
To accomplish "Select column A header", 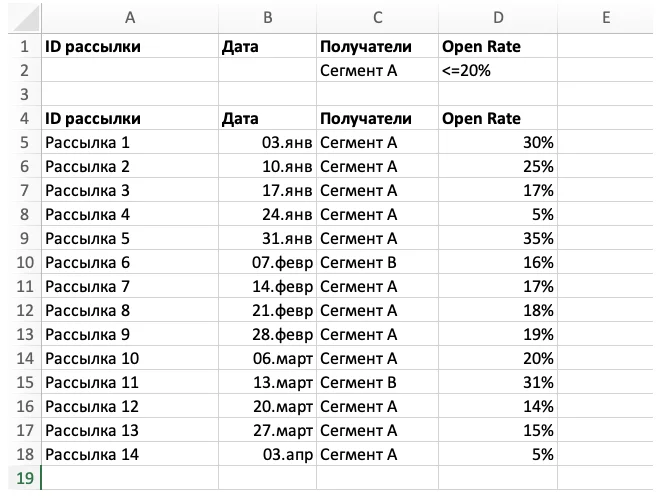I will click(129, 17).
